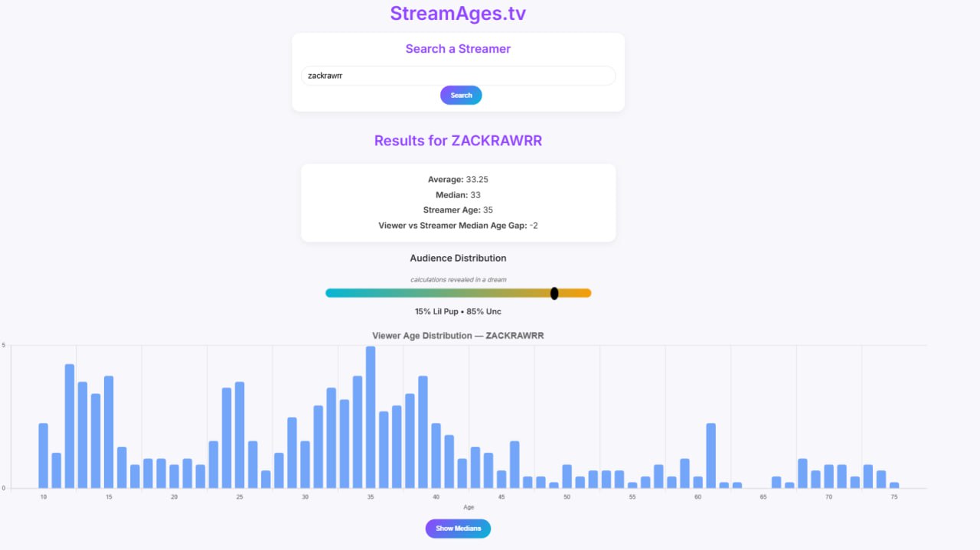This screenshot has width=980, height=550.
Task: Click the Show Medians button
Action: [458, 529]
